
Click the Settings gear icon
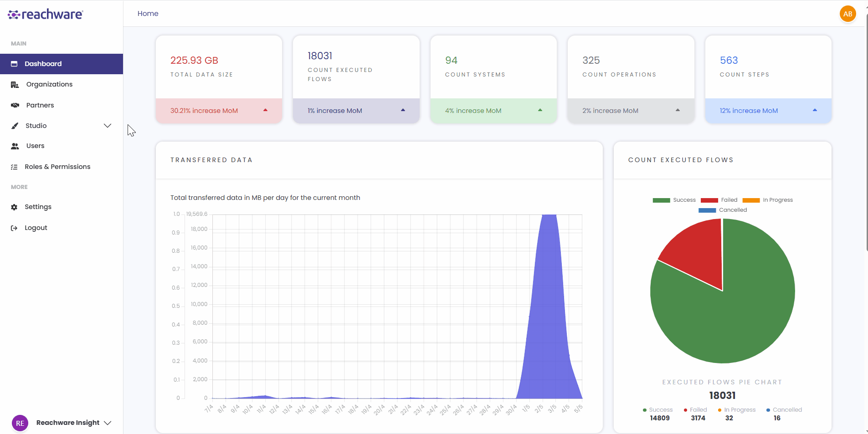14,207
